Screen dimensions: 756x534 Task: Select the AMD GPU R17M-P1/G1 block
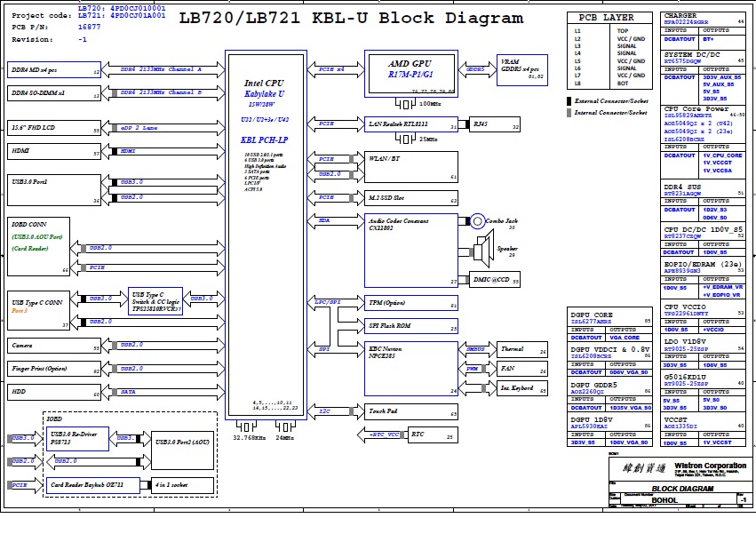pyautogui.click(x=411, y=74)
